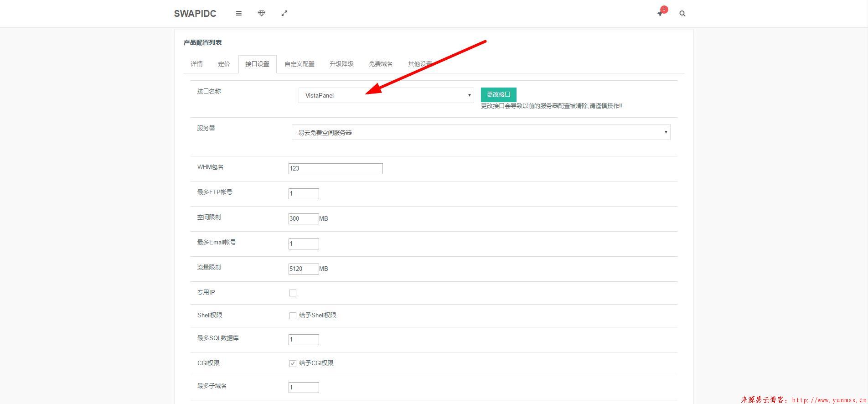Viewport: 868px width, 404px height.
Task: Click the 产品配置列表 heading text
Action: pos(202,42)
